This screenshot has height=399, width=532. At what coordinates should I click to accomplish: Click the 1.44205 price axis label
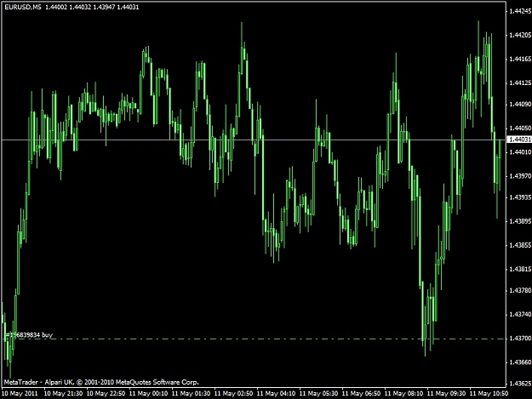520,35
